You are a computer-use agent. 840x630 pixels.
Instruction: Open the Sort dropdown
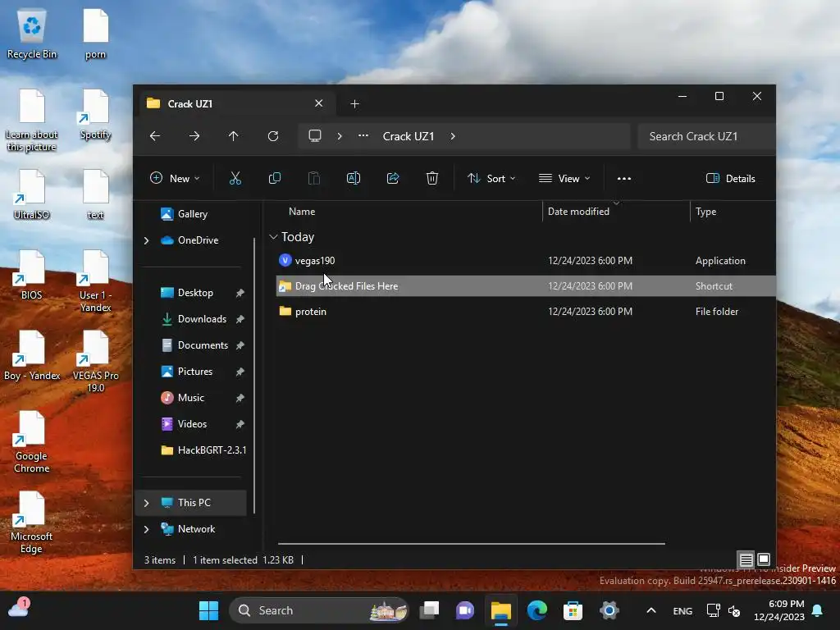coord(491,178)
